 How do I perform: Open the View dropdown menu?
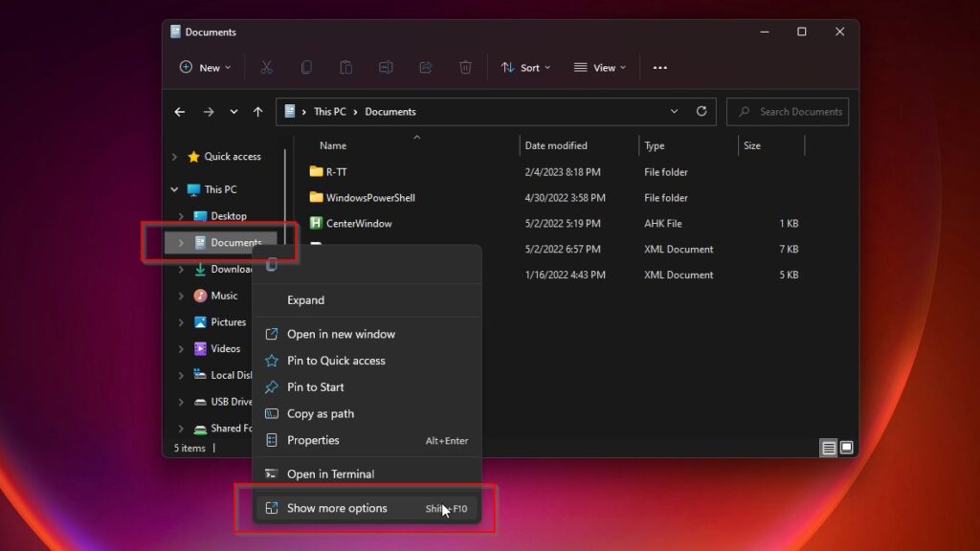[x=600, y=68]
